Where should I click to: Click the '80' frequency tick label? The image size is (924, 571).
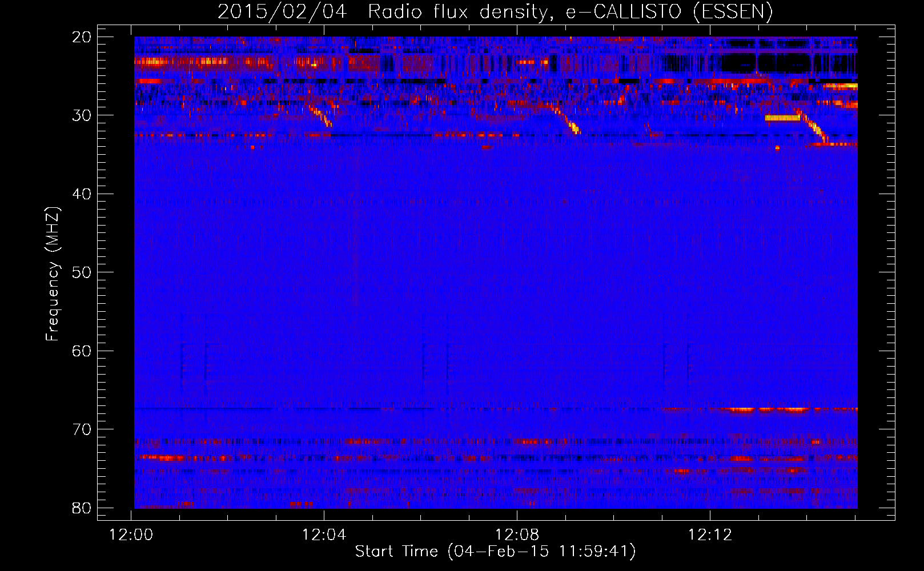click(82, 508)
